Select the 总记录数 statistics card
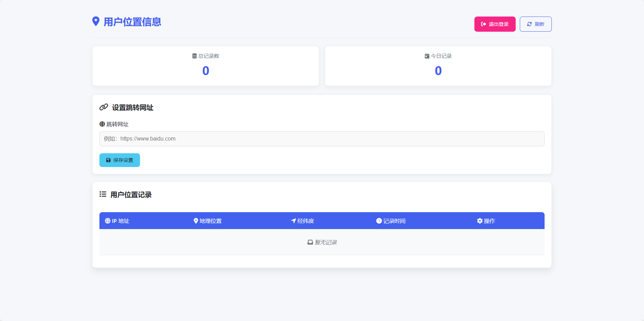The width and height of the screenshot is (644, 321). (x=206, y=66)
